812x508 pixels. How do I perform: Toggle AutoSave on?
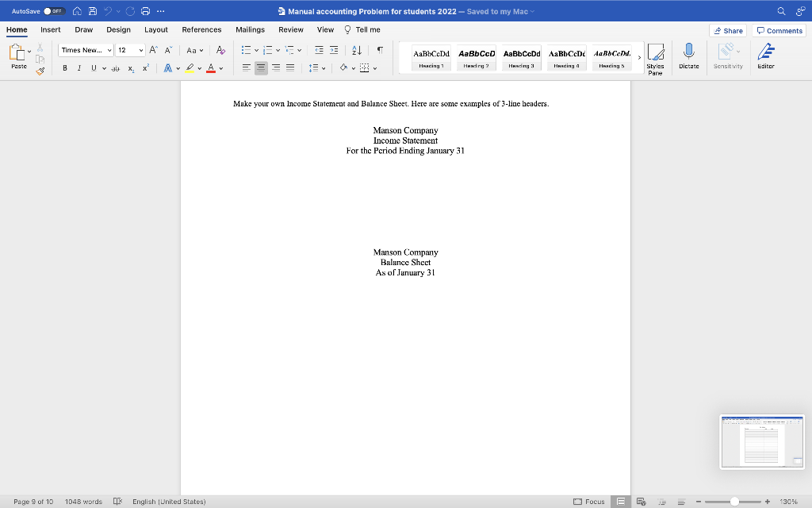53,11
